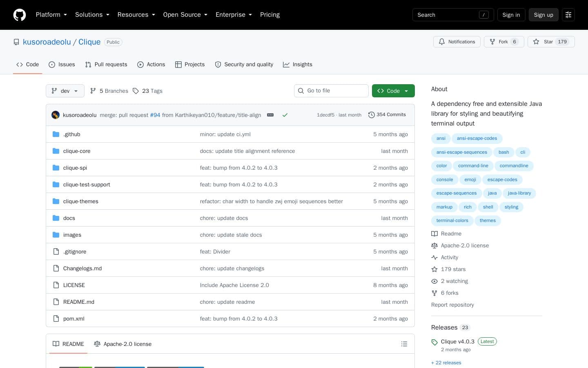Click the Go to file input
The image size is (588, 368).
[331, 91]
